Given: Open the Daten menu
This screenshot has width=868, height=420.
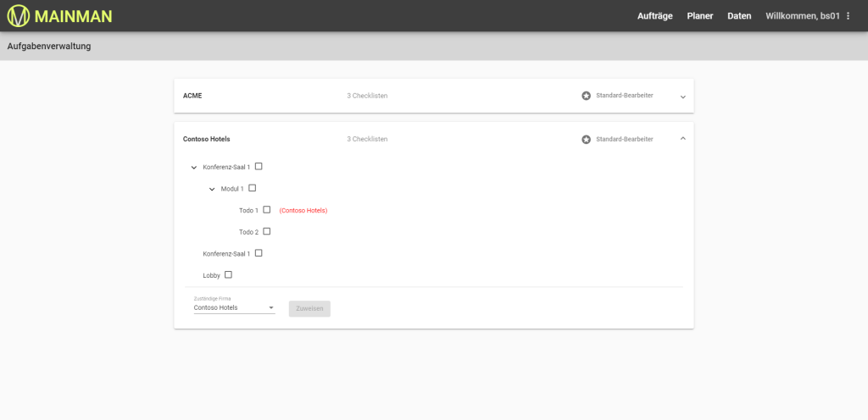Looking at the screenshot, I should point(739,16).
